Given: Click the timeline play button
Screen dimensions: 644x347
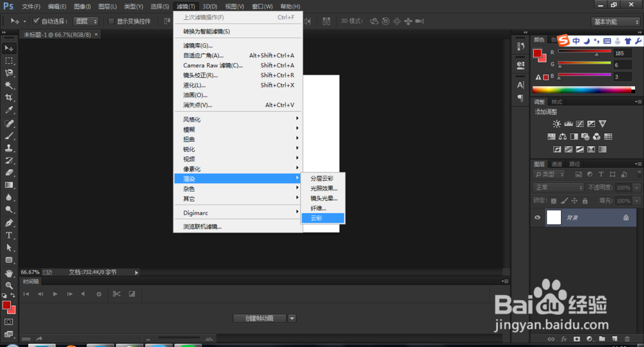Looking at the screenshot, I should pos(55,294).
